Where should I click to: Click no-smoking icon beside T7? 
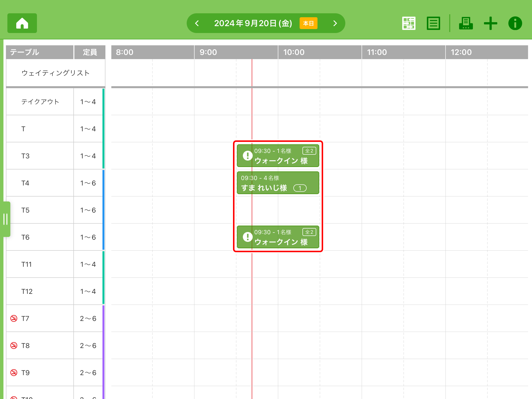(14, 318)
